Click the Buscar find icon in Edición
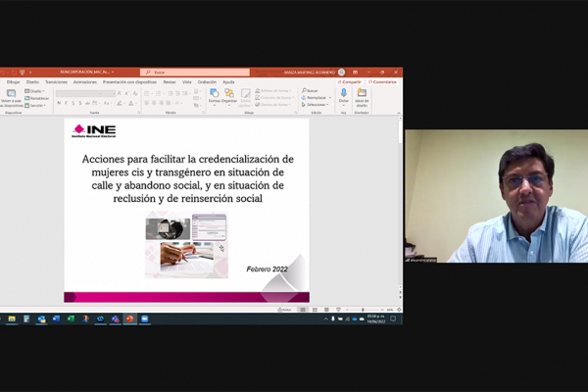This screenshot has height=392, width=588. [x=304, y=91]
